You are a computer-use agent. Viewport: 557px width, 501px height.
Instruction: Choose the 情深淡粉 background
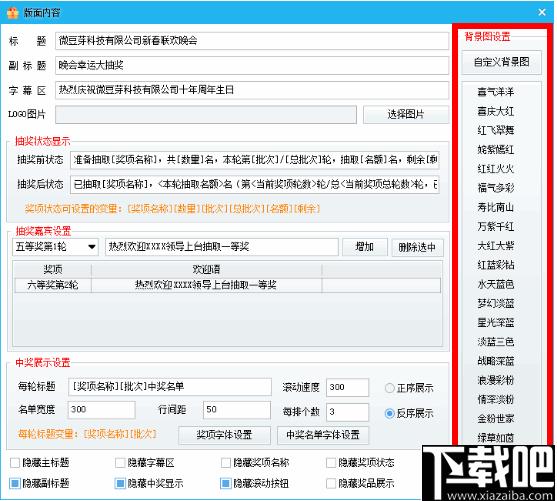pos(496,399)
